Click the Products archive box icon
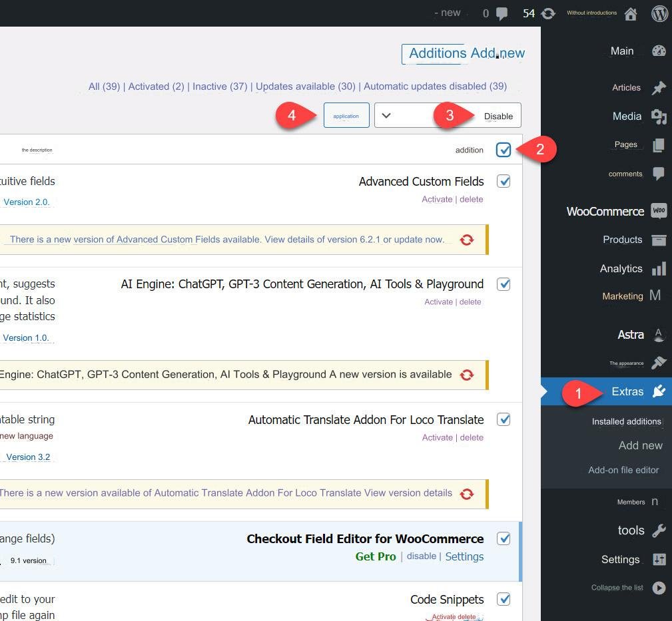This screenshot has width=672, height=621. (x=659, y=240)
